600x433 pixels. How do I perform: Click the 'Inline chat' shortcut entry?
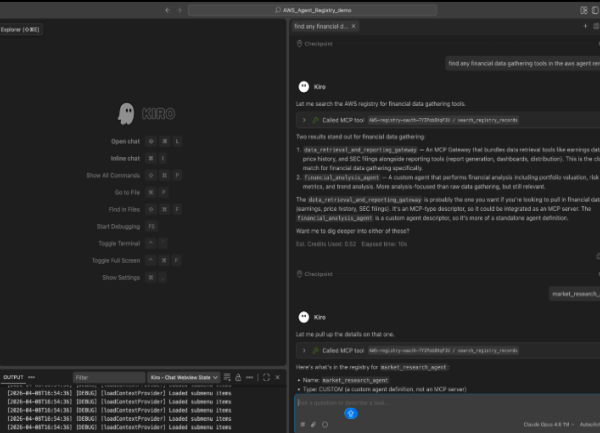[x=125, y=158]
